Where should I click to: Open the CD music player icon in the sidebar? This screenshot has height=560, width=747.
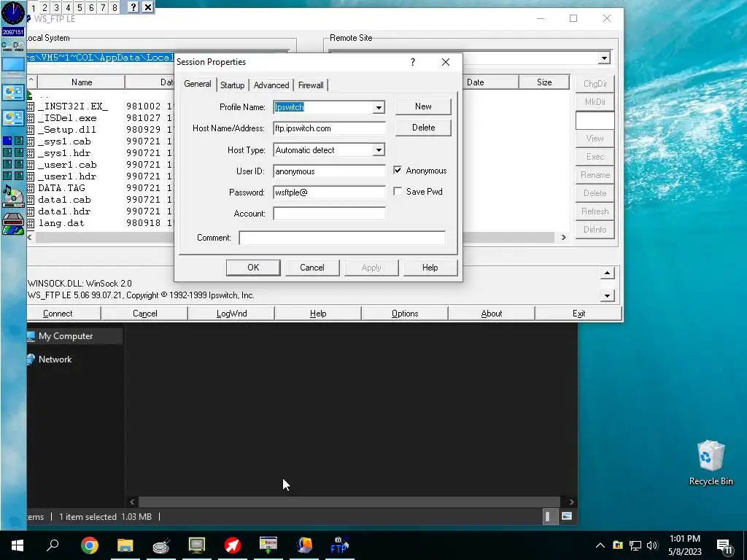pyautogui.click(x=13, y=197)
